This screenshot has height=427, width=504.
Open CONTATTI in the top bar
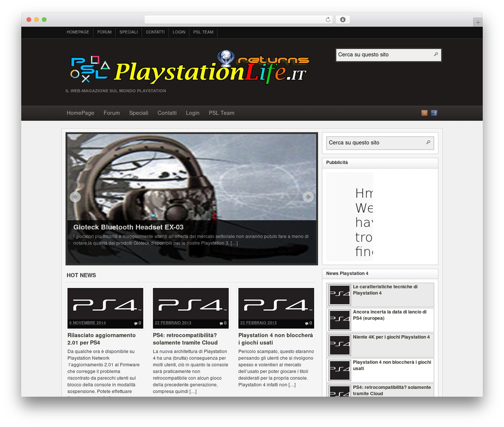[155, 32]
